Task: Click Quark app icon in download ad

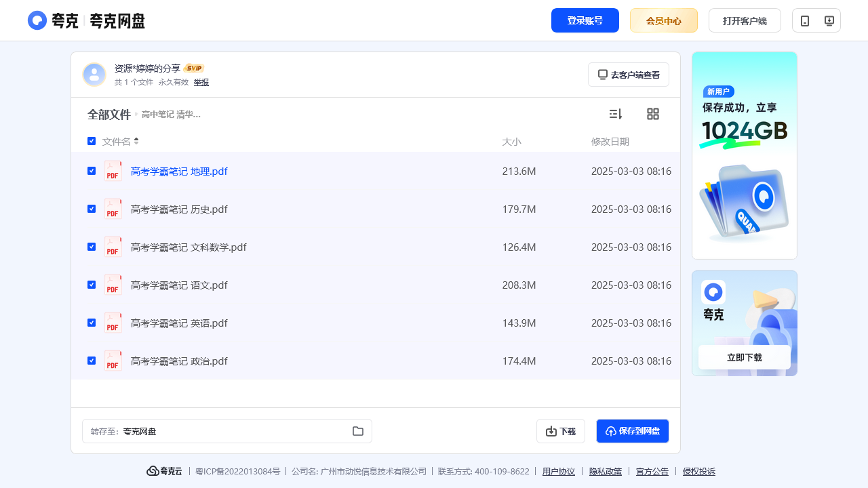Action: [713, 292]
